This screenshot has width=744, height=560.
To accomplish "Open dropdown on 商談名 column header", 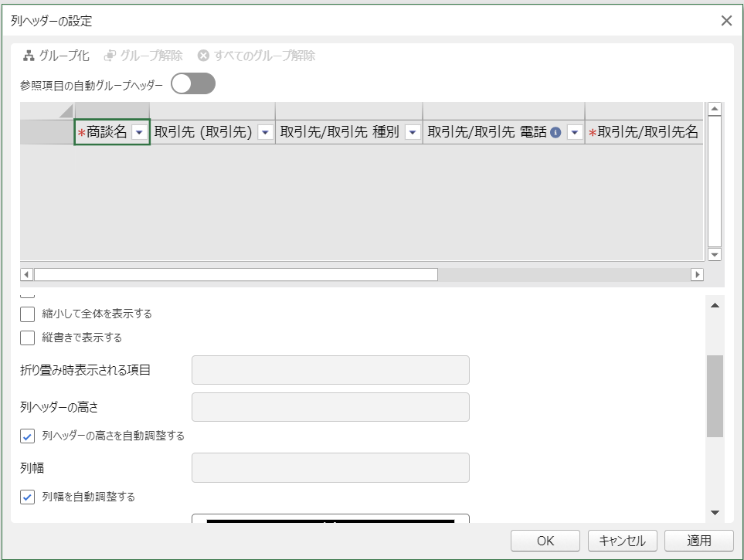I will [x=139, y=132].
